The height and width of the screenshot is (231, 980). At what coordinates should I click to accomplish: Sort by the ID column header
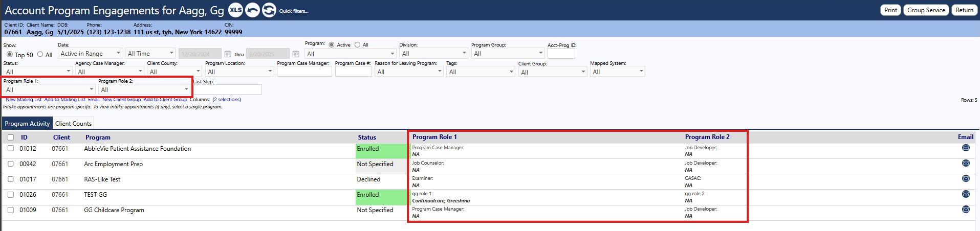click(24, 137)
